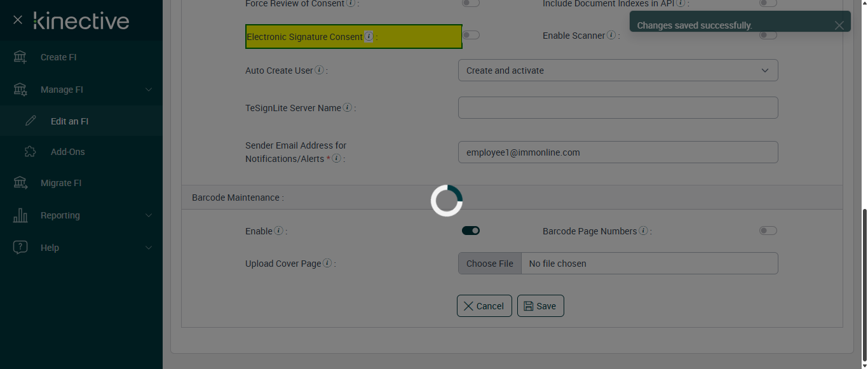Expand the Reporting menu chevron
The width and height of the screenshot is (868, 369).
point(149,215)
